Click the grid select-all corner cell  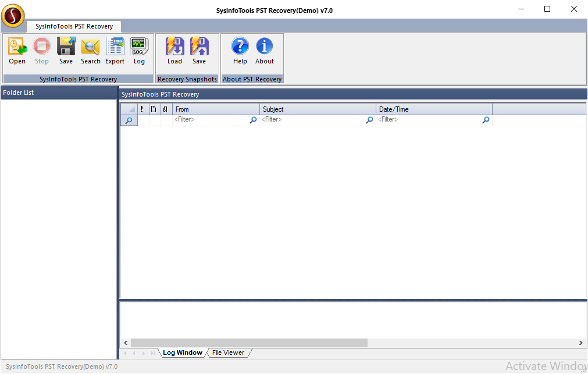click(x=129, y=109)
